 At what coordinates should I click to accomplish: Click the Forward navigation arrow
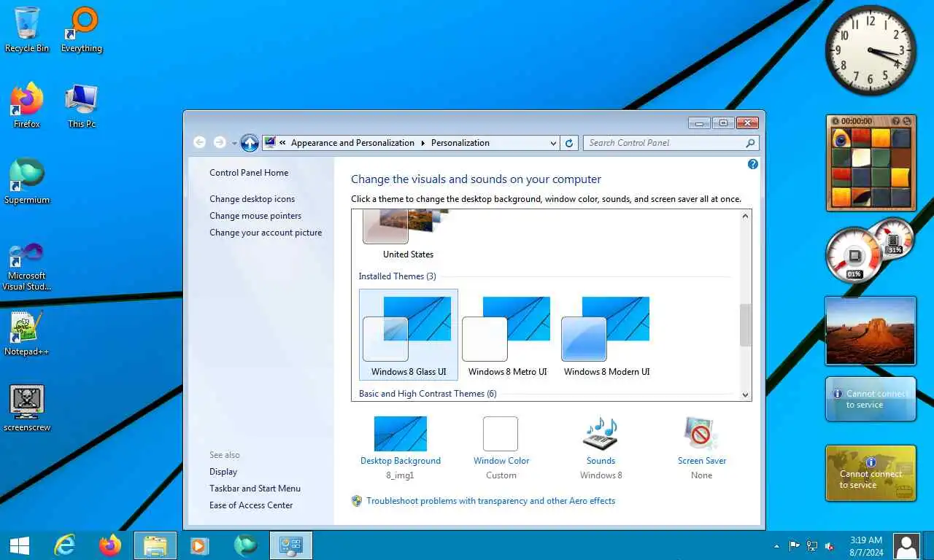click(x=220, y=143)
